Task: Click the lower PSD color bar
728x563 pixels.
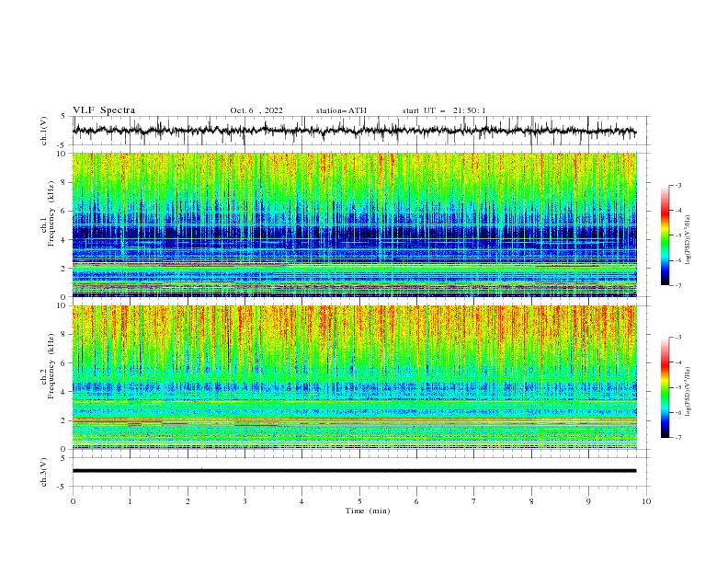Action: [665, 387]
